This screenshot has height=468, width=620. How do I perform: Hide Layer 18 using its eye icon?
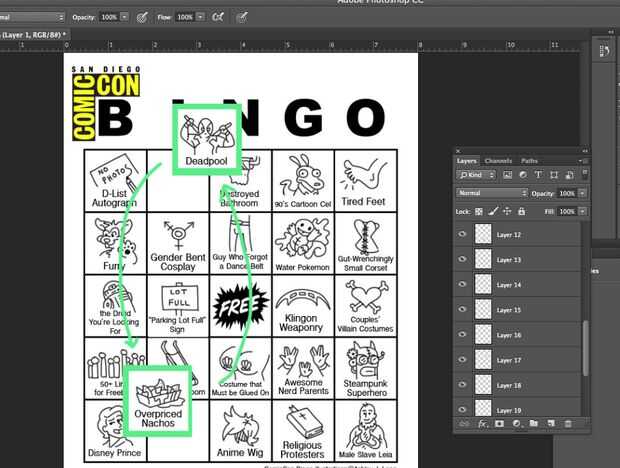pyautogui.click(x=462, y=385)
